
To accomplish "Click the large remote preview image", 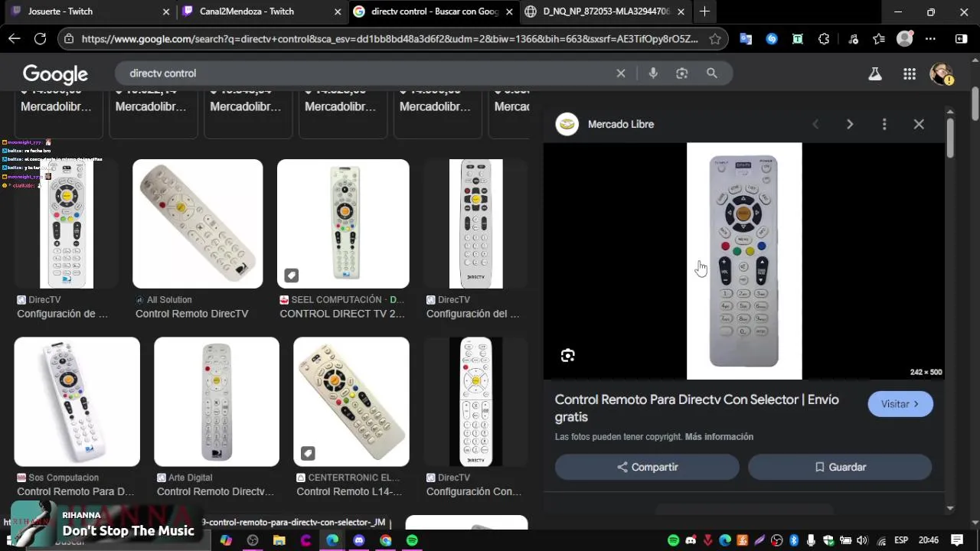I will point(744,261).
